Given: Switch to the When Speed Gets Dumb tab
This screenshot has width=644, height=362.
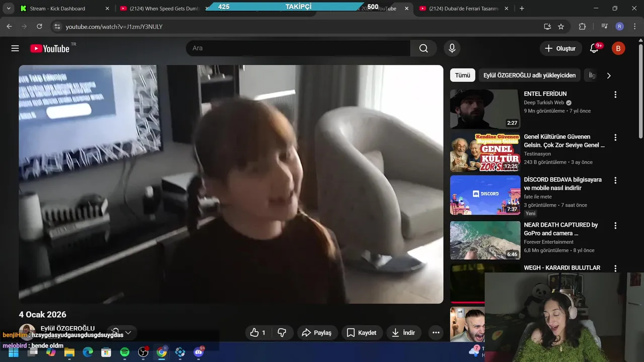Looking at the screenshot, I should [164, 9].
